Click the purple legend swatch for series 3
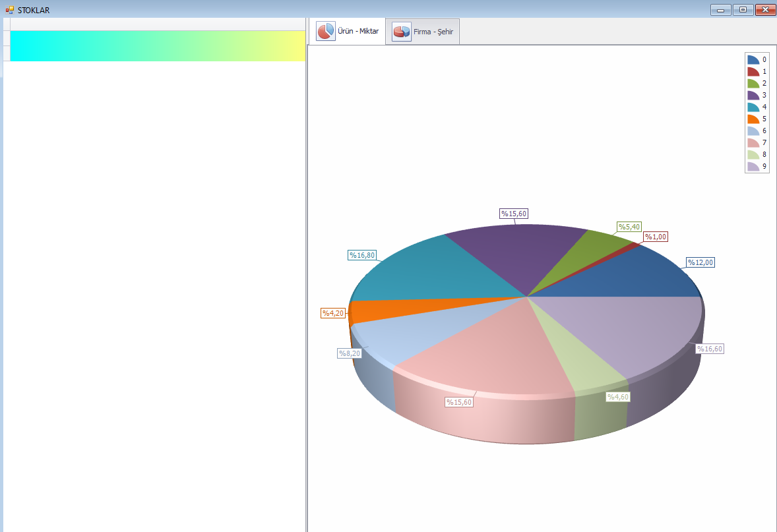The height and width of the screenshot is (532, 777). 753,96
